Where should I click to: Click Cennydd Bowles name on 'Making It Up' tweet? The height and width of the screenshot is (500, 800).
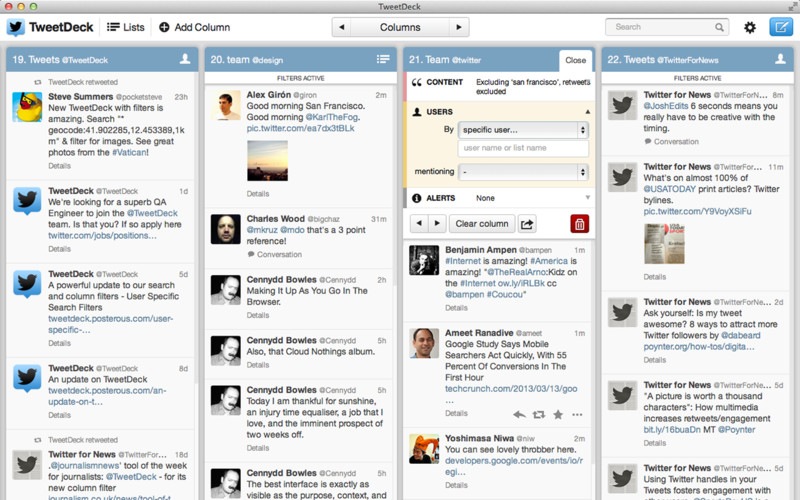tap(282, 280)
